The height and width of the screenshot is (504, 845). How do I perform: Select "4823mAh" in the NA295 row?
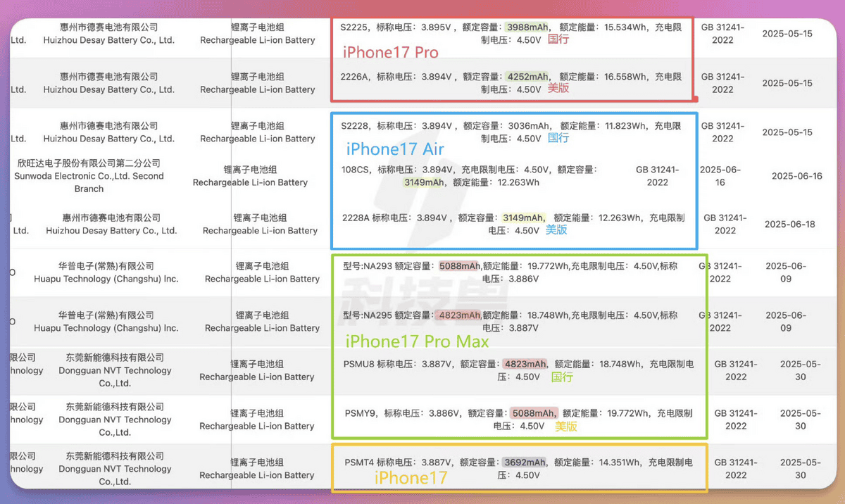pyautogui.click(x=460, y=315)
